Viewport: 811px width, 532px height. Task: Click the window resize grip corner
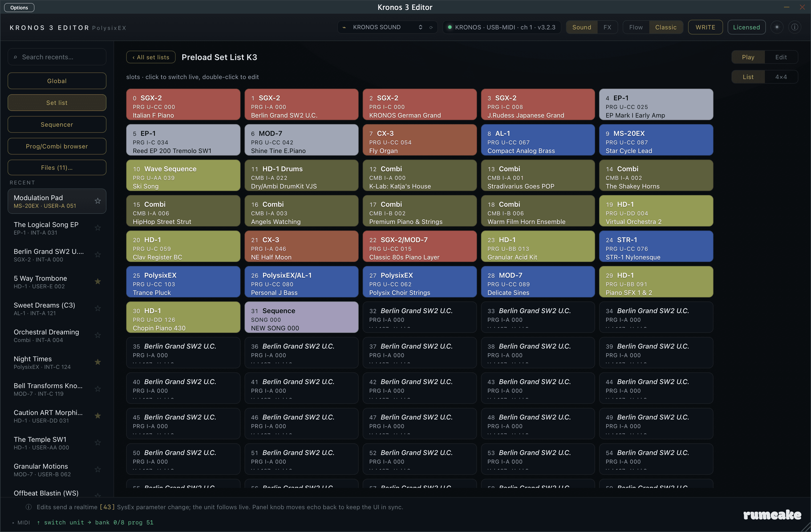(x=806, y=527)
